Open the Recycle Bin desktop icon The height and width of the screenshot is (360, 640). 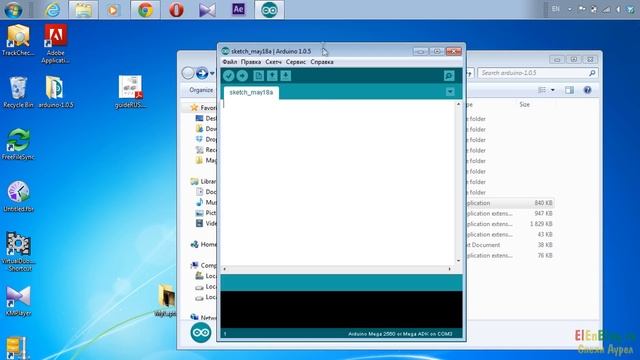[18, 92]
